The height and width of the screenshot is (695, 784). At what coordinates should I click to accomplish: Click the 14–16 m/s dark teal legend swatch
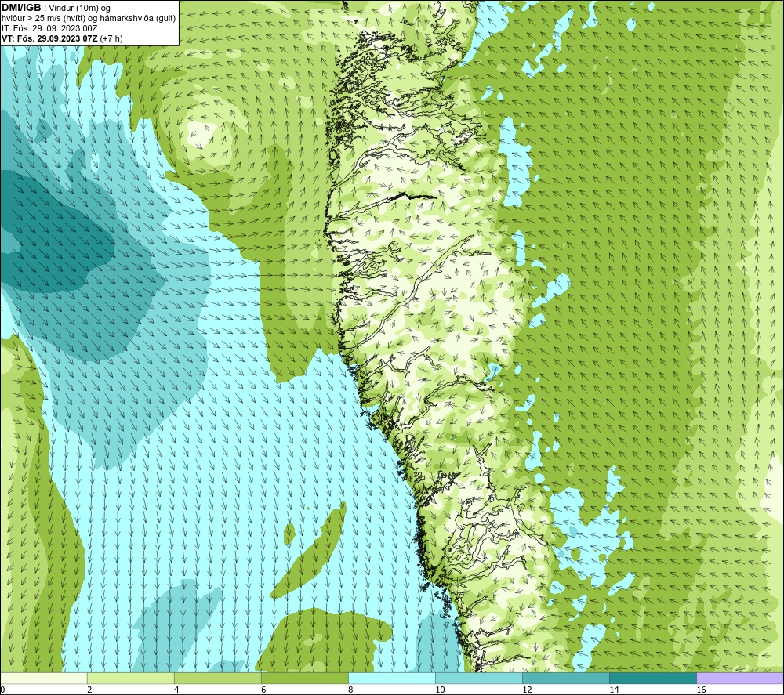[652, 679]
